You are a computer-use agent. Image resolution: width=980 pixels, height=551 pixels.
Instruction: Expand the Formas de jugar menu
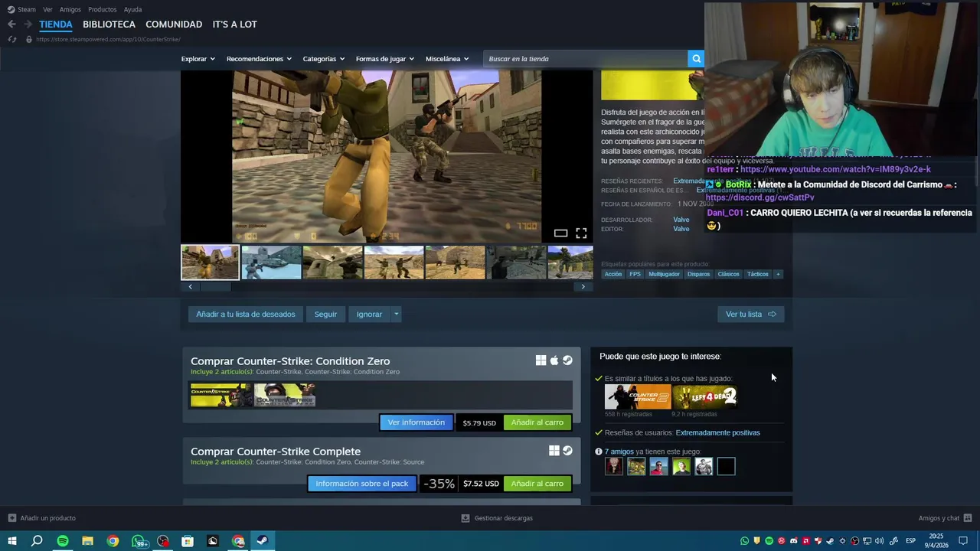click(x=384, y=59)
